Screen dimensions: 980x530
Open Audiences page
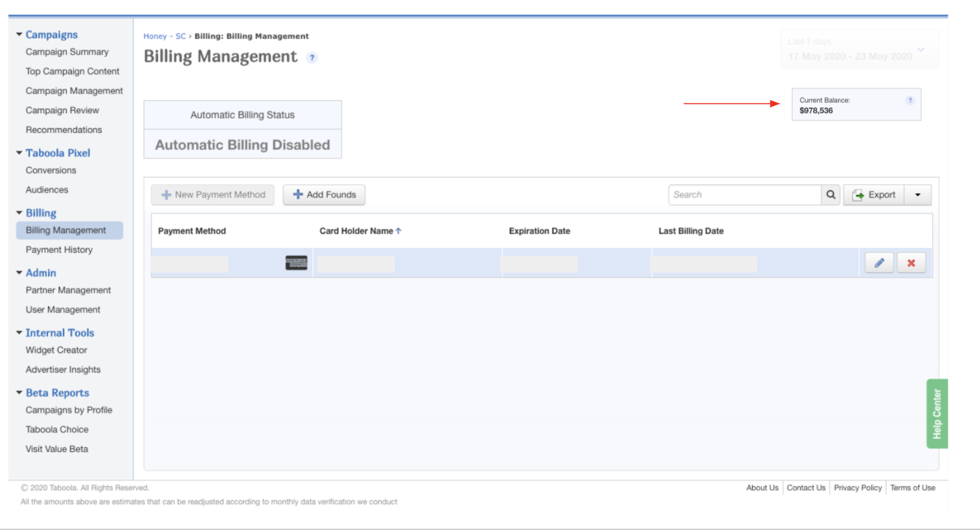click(47, 190)
